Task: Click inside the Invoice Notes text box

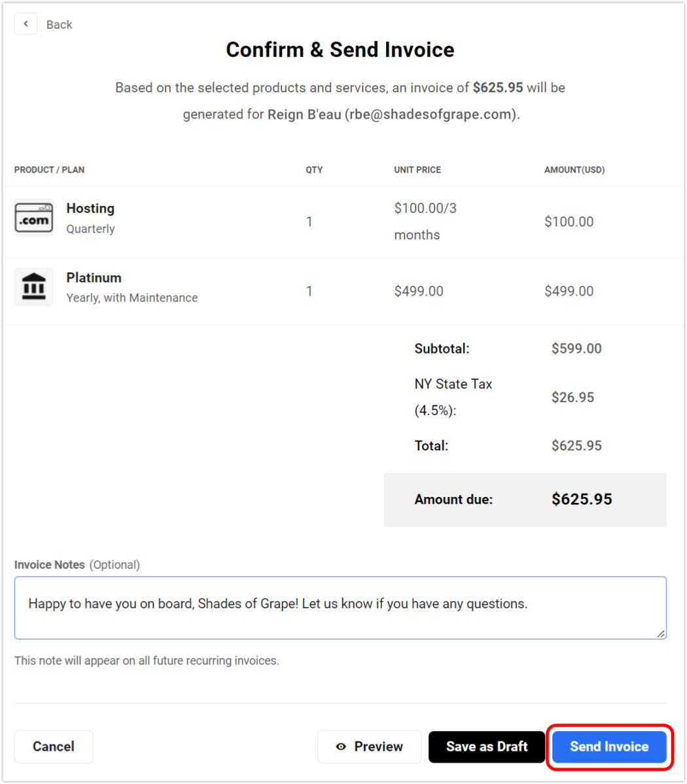Action: point(340,607)
